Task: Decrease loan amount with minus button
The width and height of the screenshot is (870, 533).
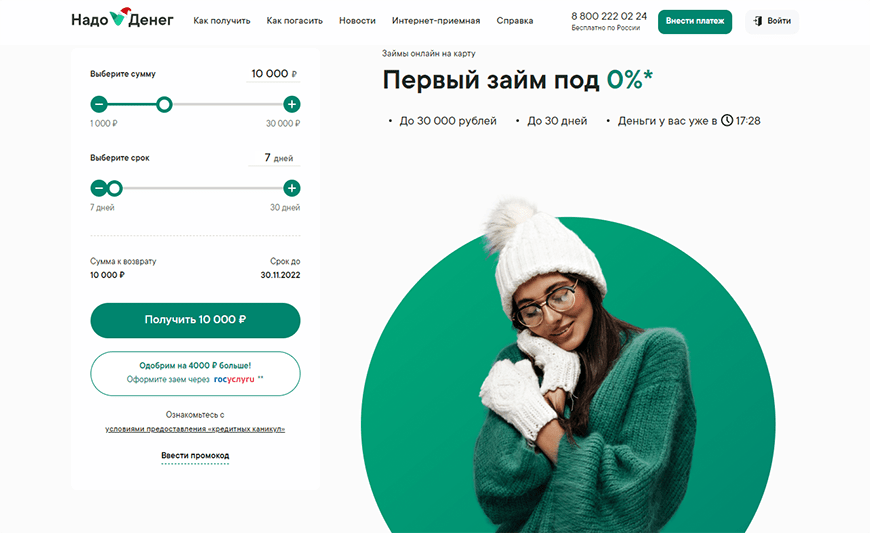Action: coord(99,104)
